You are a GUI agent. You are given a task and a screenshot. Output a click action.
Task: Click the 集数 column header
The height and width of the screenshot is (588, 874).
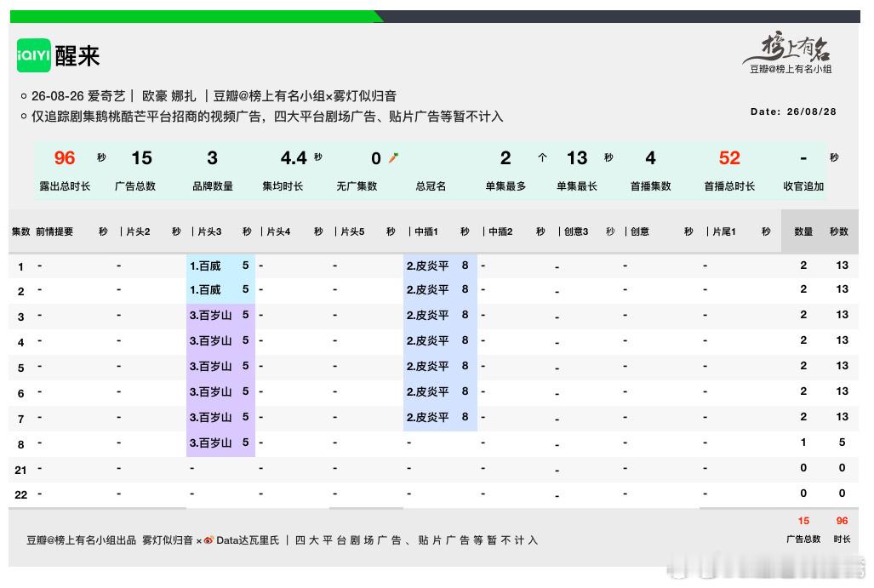point(21,231)
